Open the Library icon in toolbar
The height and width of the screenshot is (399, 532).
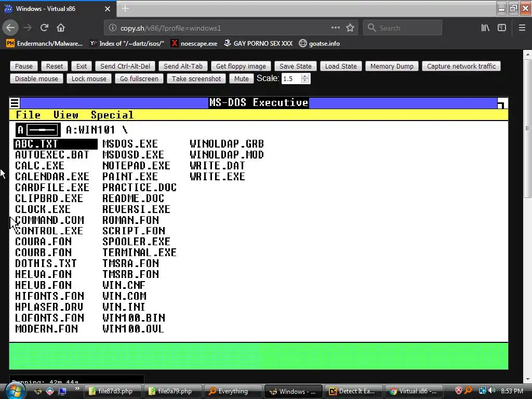[485, 28]
